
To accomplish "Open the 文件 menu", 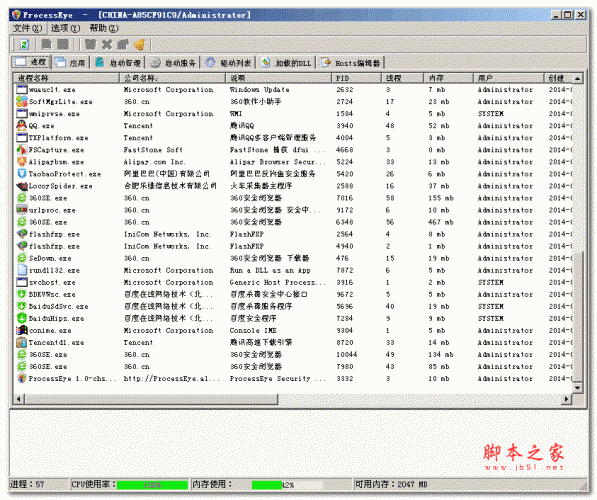I will [27, 28].
